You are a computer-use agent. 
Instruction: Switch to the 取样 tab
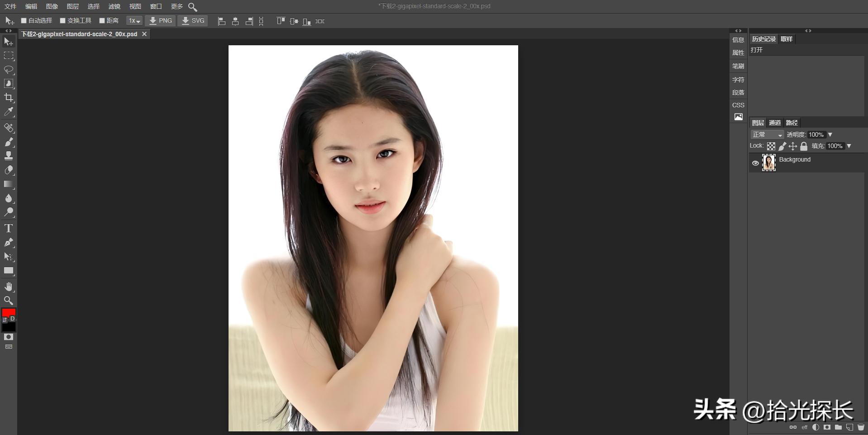[787, 39]
